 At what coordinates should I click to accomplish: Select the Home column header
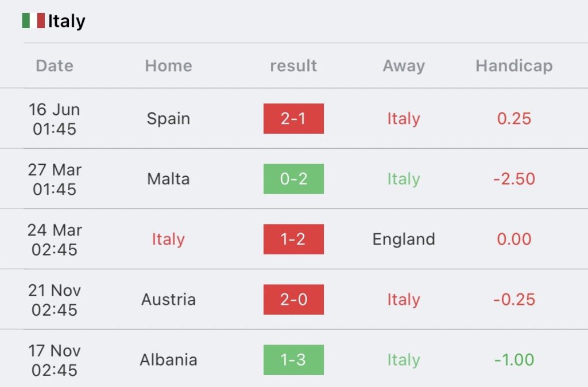(x=169, y=65)
